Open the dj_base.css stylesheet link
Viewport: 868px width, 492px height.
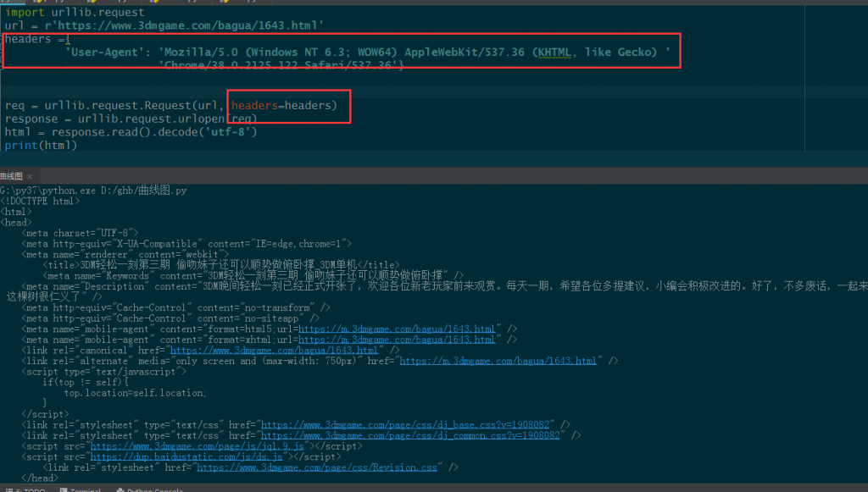coord(409,424)
